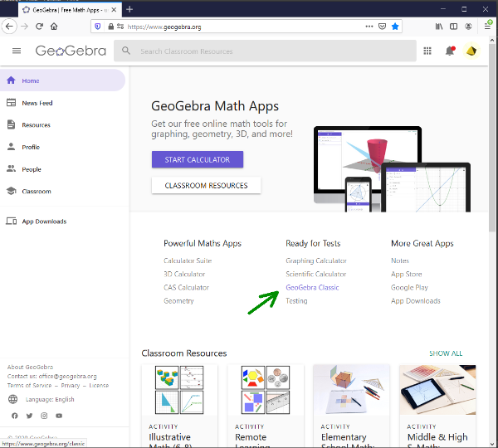Open the user profile avatar
The height and width of the screenshot is (448, 498).
point(471,51)
